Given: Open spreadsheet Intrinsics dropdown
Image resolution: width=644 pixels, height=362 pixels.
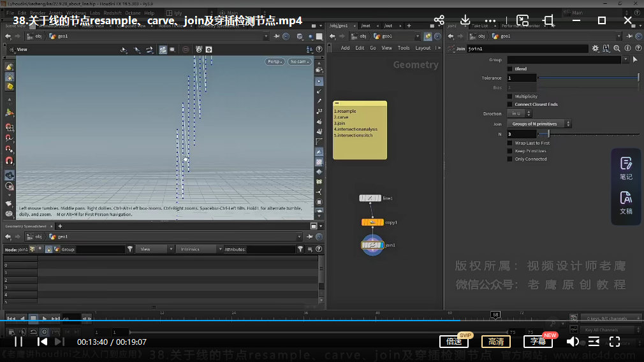Looking at the screenshot, I should [199, 249].
